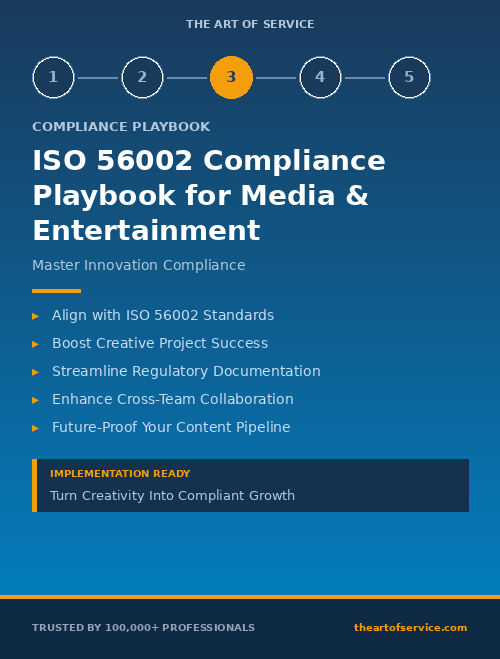This screenshot has width=500, height=659.
Task: Select step circle number 5
Action: pyautogui.click(x=409, y=77)
